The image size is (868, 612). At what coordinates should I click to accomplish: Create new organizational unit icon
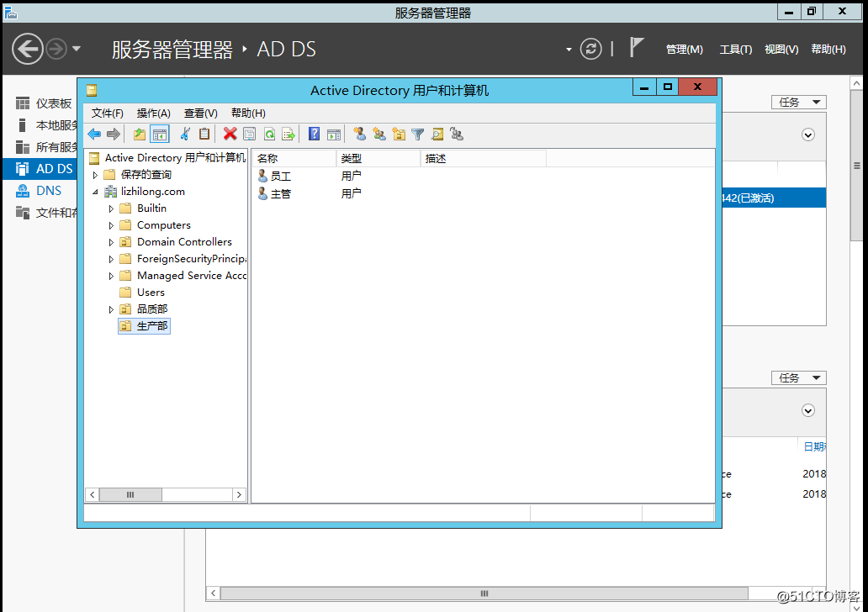tap(399, 134)
